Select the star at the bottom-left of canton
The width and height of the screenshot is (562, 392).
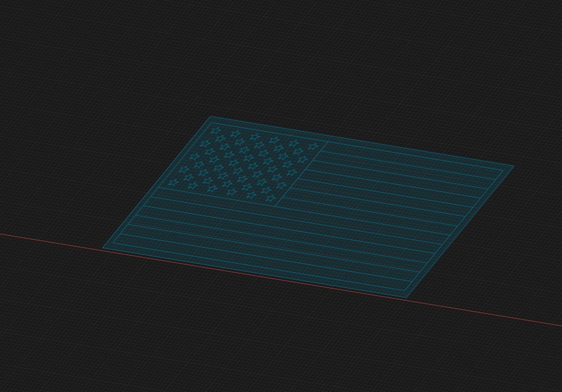(x=173, y=183)
